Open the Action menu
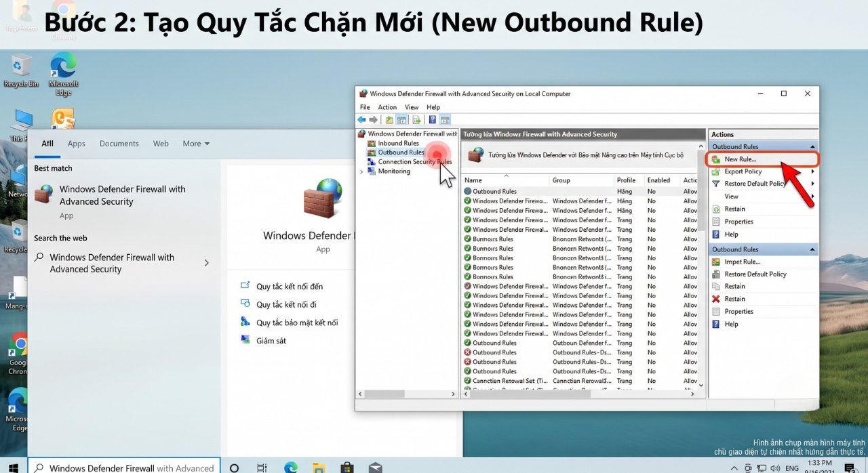The width and height of the screenshot is (868, 473). (387, 107)
